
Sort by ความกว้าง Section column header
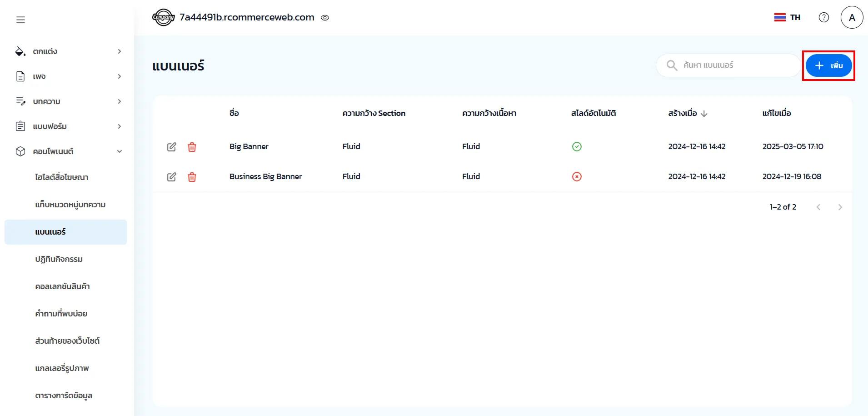(374, 113)
